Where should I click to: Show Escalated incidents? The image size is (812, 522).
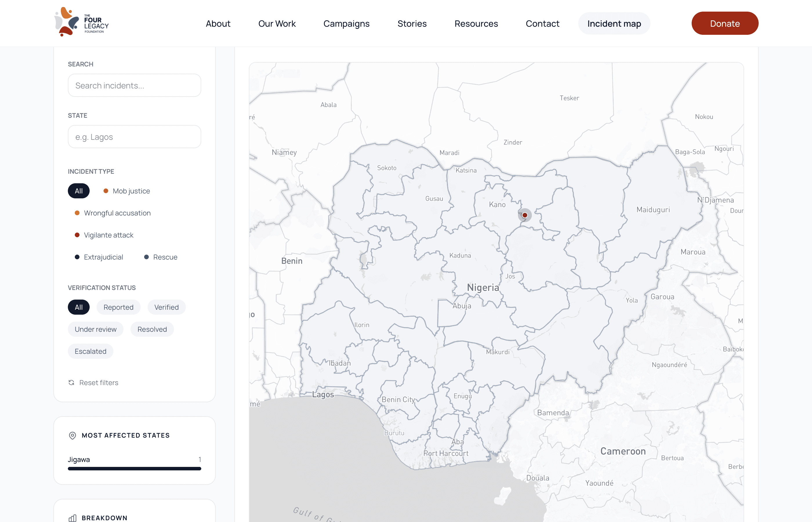pyautogui.click(x=90, y=351)
